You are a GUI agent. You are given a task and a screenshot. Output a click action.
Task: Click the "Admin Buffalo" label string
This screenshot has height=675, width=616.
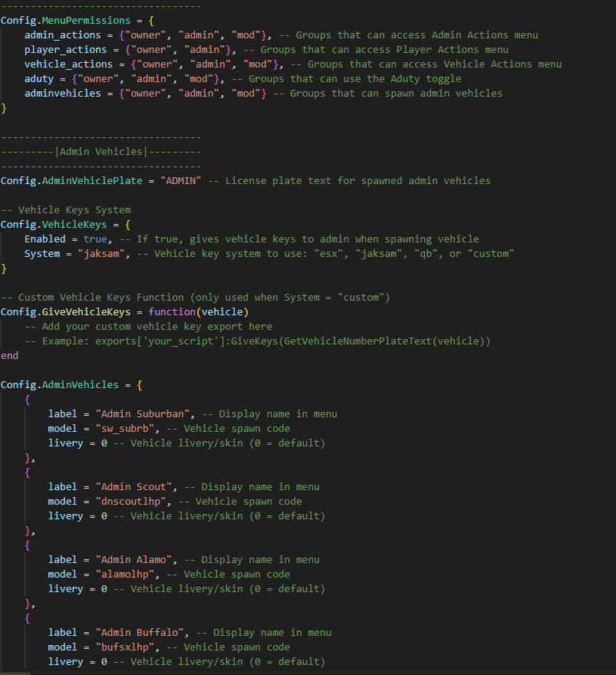tap(140, 633)
